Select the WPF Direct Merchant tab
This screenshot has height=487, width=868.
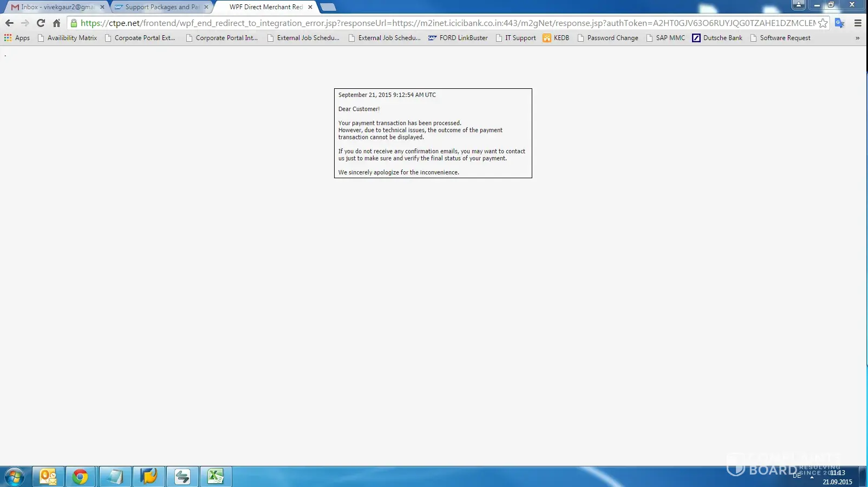coord(265,7)
